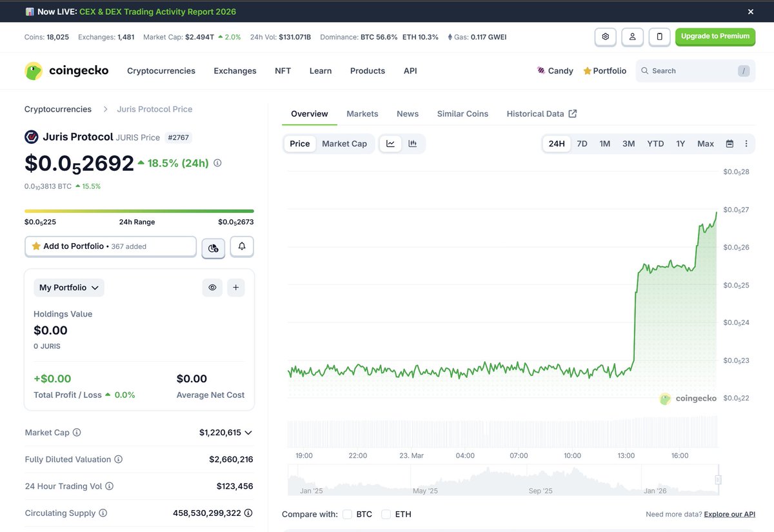The width and height of the screenshot is (774, 532).
Task: Select the Market Cap chart toggle
Action: click(344, 144)
